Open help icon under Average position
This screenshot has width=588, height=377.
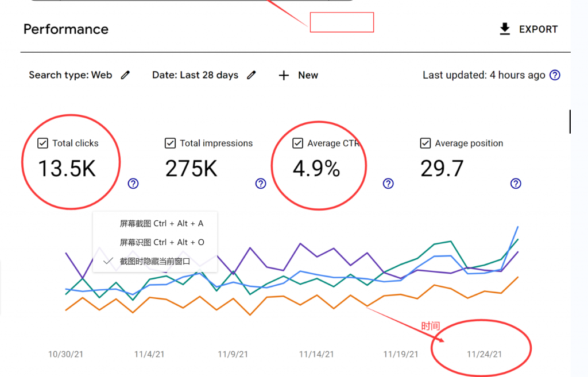pyautogui.click(x=516, y=184)
